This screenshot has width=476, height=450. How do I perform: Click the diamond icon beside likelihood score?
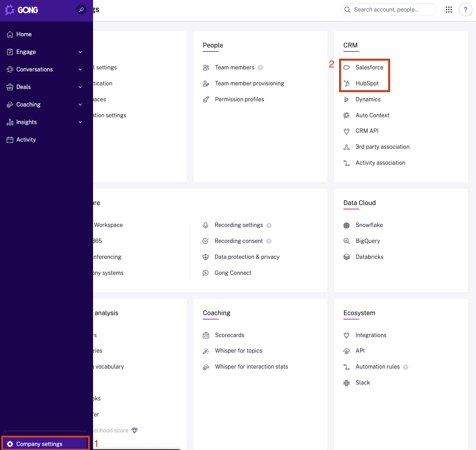pyautogui.click(x=135, y=430)
